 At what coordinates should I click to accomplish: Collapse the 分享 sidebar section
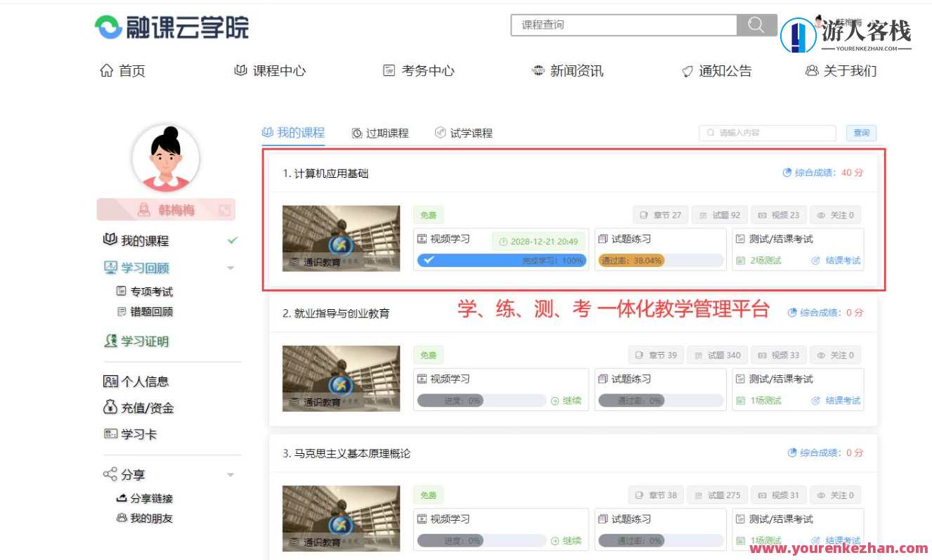231,474
